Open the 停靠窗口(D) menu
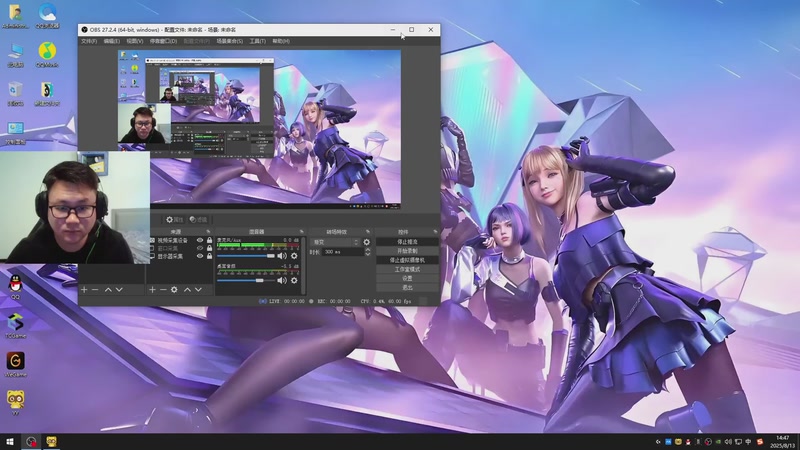 163,41
